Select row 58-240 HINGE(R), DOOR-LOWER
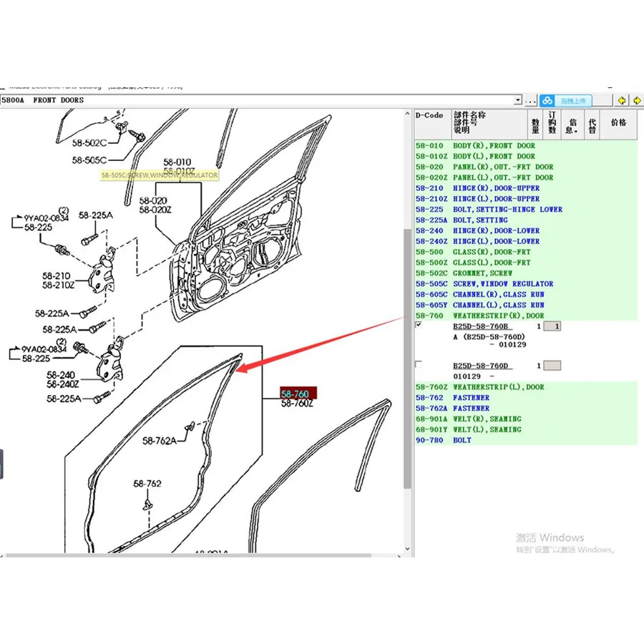The width and height of the screenshot is (644, 644). tap(526, 231)
